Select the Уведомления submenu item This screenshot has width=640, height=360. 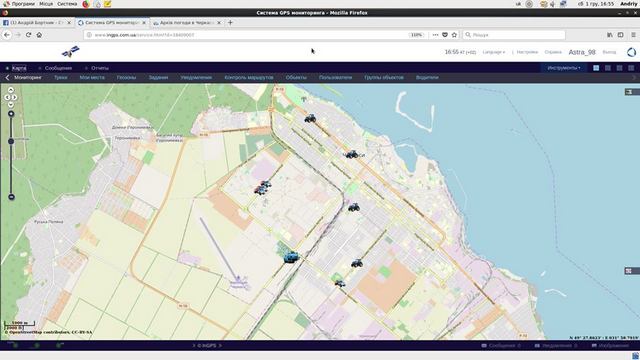coord(196,77)
